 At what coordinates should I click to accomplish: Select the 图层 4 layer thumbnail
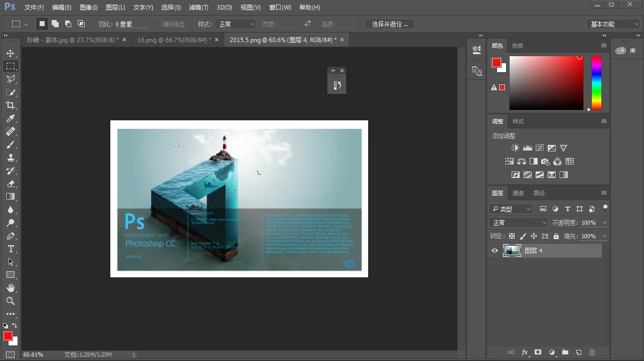512,251
